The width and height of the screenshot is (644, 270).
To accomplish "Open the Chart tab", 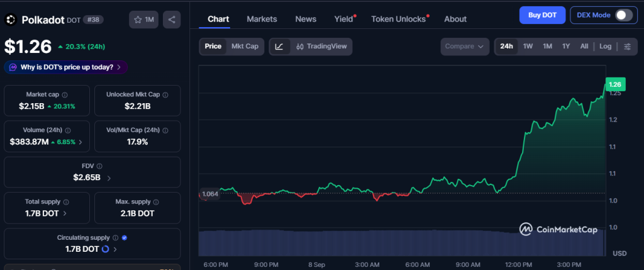I will (x=218, y=20).
